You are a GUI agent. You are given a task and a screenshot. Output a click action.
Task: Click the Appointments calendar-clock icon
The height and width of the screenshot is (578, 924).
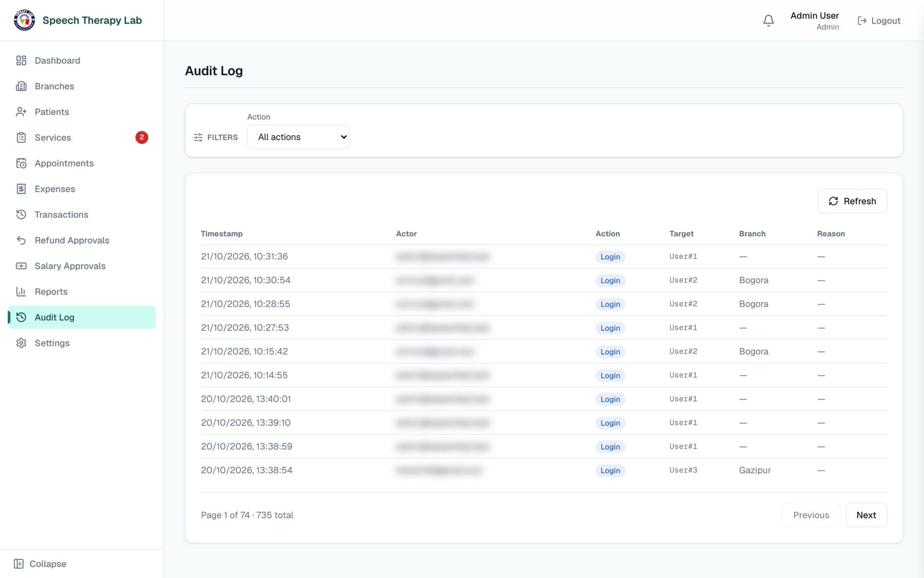click(21, 163)
